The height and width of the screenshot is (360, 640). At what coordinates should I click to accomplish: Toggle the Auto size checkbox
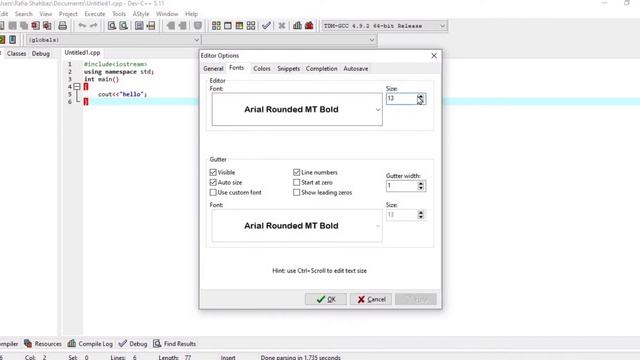point(213,182)
